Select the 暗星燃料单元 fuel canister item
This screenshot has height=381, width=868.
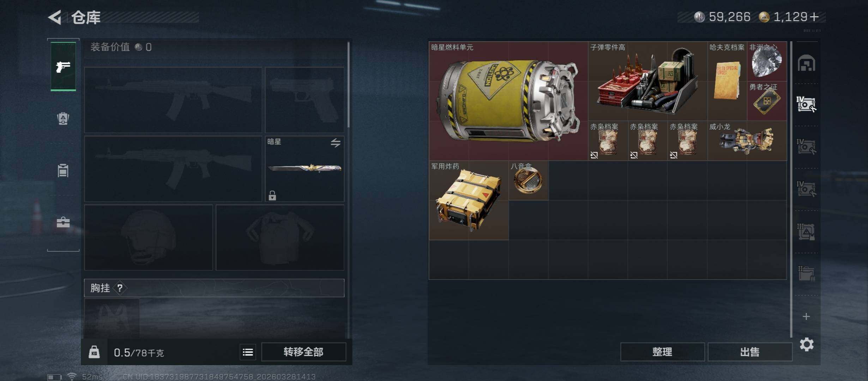508,101
